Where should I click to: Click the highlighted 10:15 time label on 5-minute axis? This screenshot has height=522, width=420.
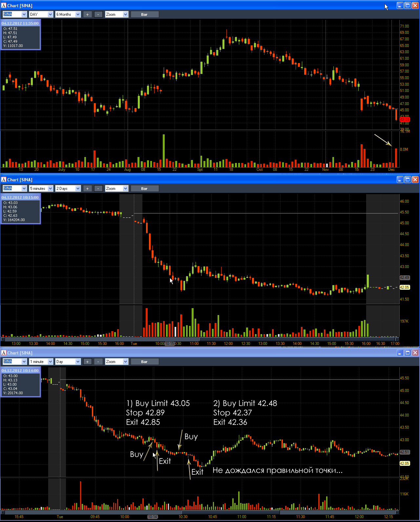[170, 344]
